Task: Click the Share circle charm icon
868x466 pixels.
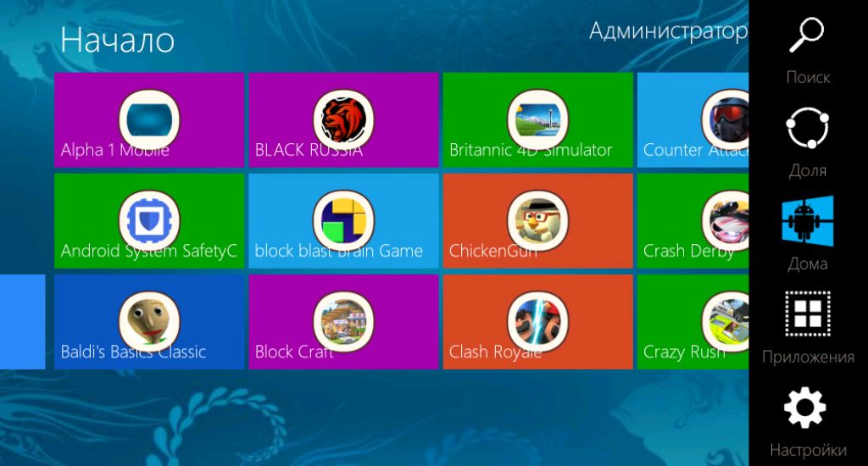Action: pos(808,128)
